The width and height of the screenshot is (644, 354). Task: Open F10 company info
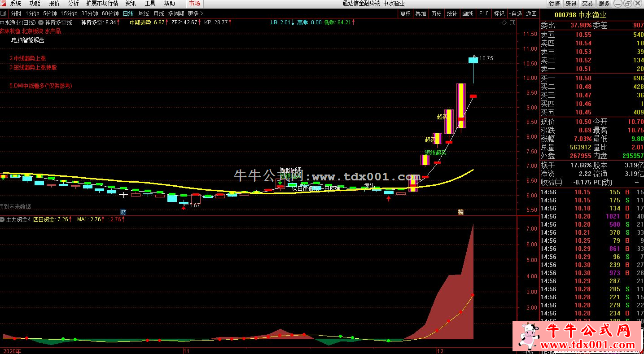click(x=483, y=13)
